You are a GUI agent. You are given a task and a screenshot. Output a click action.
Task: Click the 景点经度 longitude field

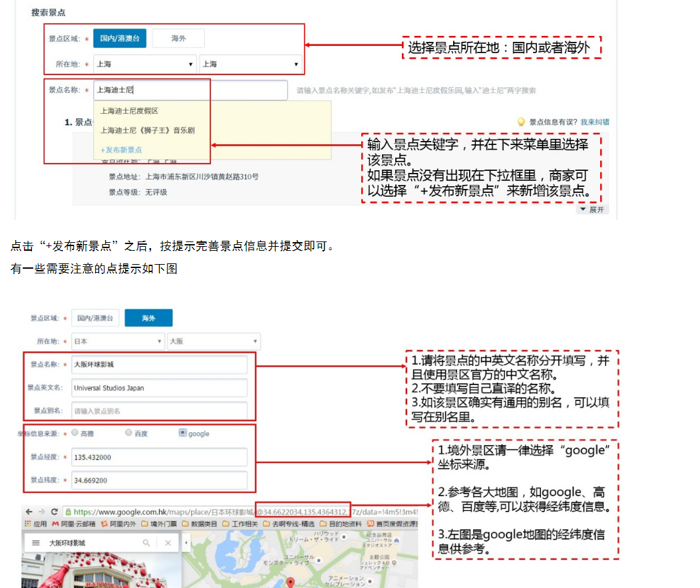click(x=160, y=457)
